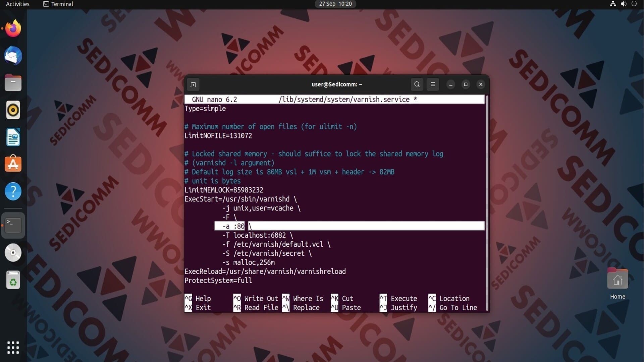
Task: Click the 'ProtectSystem=full' line
Action: coord(218,281)
